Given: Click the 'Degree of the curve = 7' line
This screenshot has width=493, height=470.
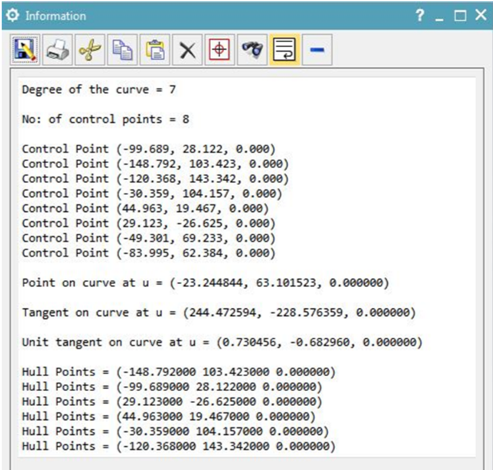Looking at the screenshot, I should pos(99,90).
